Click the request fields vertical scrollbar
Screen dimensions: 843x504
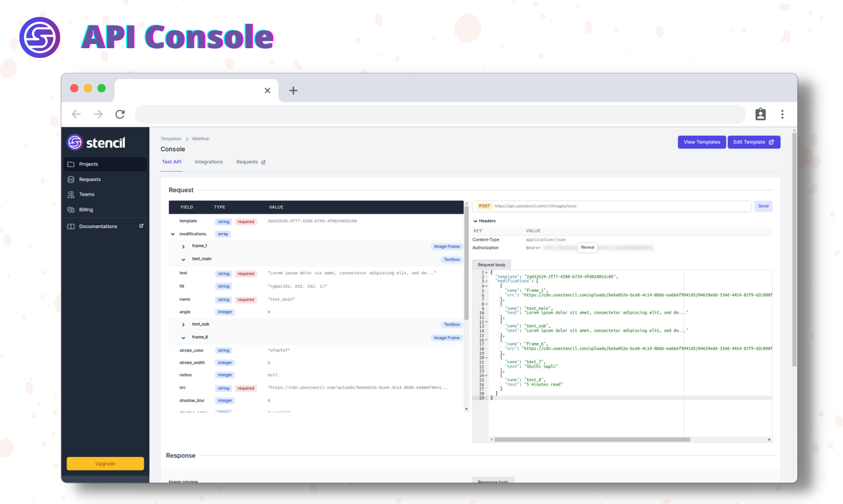pos(466,263)
